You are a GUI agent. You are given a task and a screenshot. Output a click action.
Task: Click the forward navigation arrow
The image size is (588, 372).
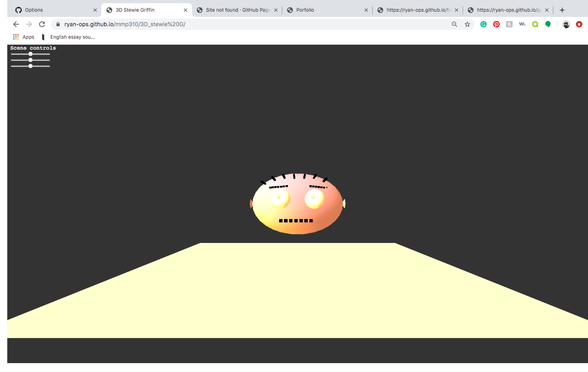(29, 24)
